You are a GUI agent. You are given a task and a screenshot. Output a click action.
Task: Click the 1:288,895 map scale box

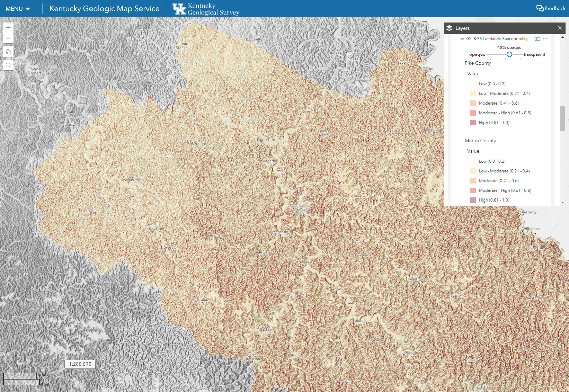[80, 364]
